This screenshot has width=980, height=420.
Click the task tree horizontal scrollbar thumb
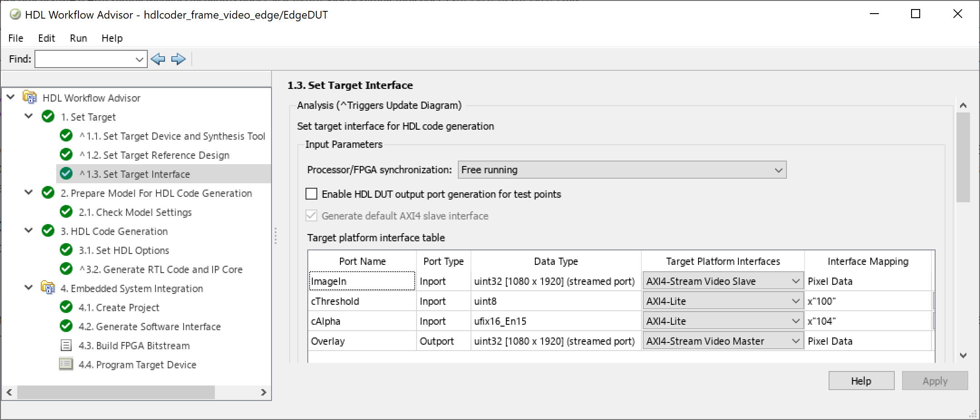[116, 392]
